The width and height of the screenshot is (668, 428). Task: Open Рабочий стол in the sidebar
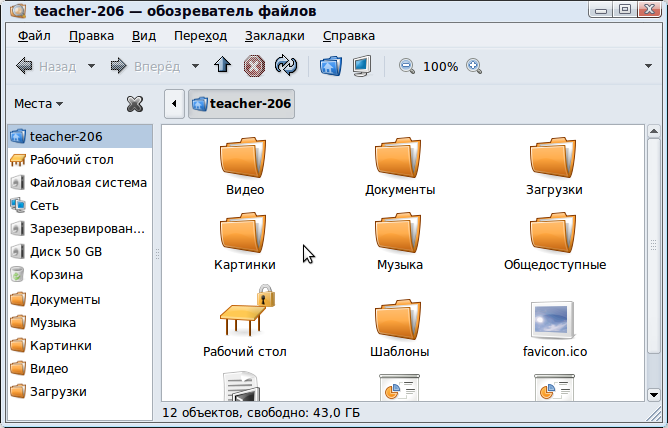80,160
